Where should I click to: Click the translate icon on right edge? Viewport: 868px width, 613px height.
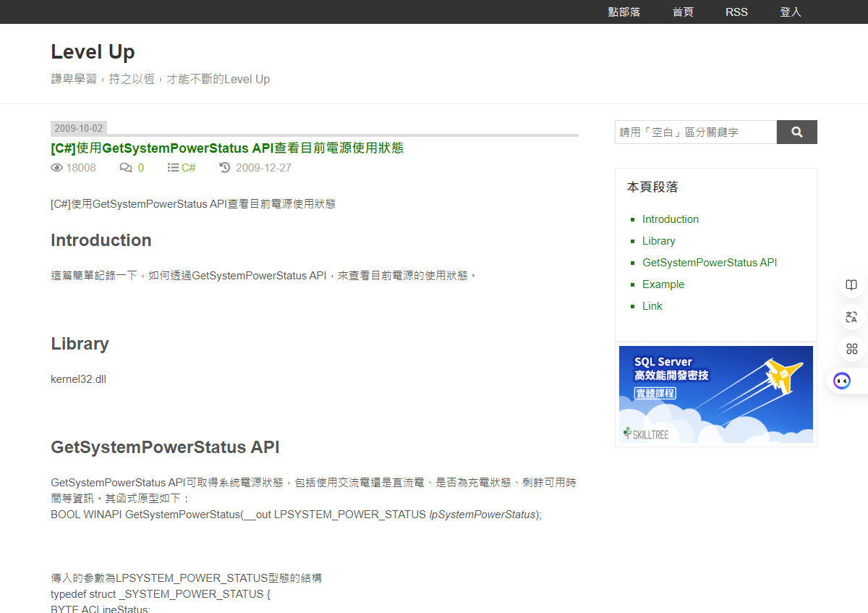(x=851, y=317)
